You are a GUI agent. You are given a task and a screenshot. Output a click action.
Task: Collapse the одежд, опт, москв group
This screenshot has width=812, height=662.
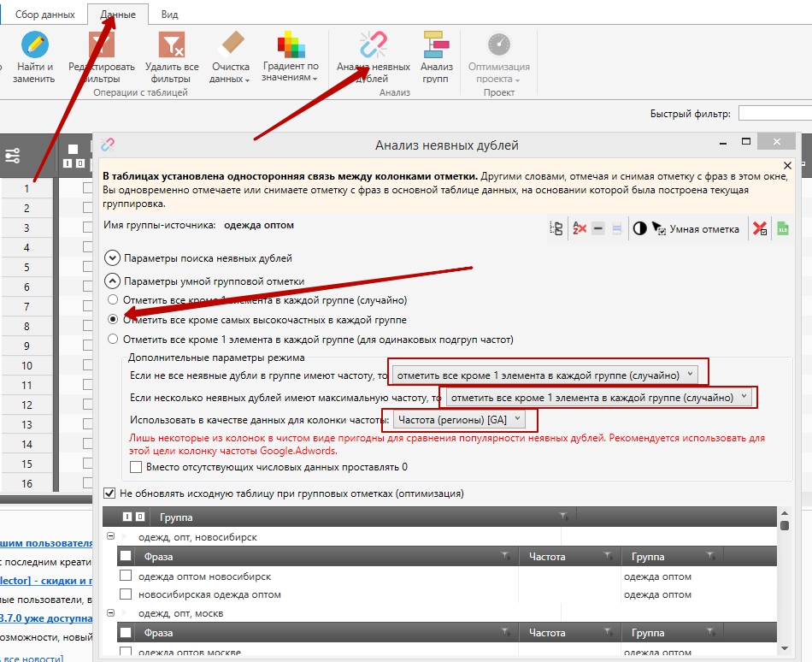pyautogui.click(x=110, y=612)
